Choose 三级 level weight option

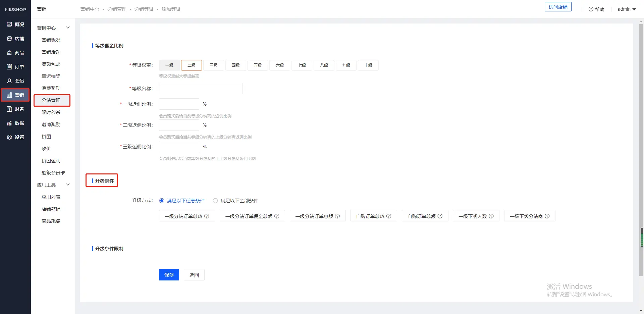coord(213,65)
